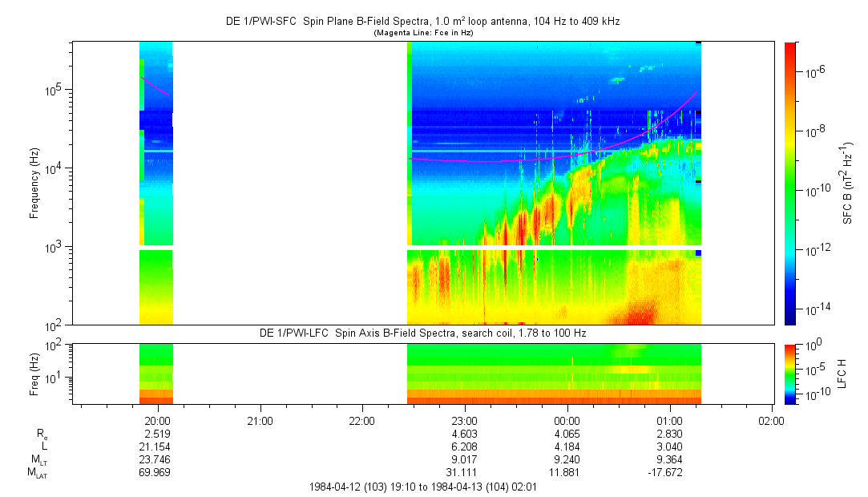Click the Freq (Hz) label of lower panel
Image resolution: width=868 pixels, height=497 pixels.
tap(34, 373)
